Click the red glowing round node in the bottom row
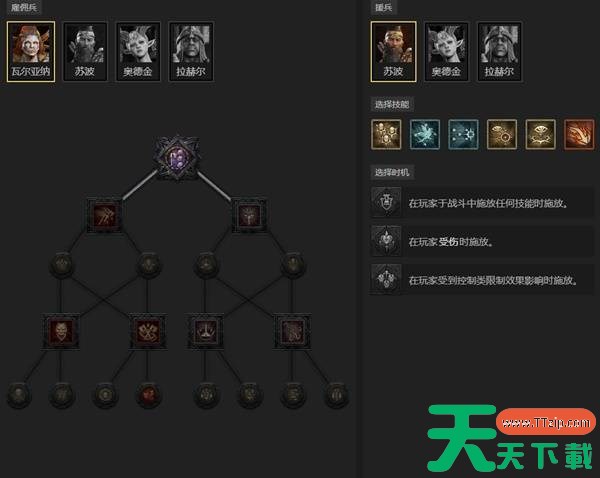The image size is (600, 478). pyautogui.click(x=148, y=395)
